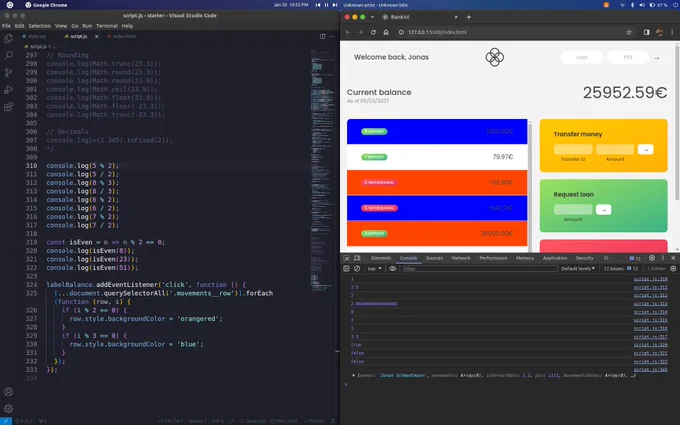
Task: Open the script.js:310 source link in console
Action: (x=651, y=279)
